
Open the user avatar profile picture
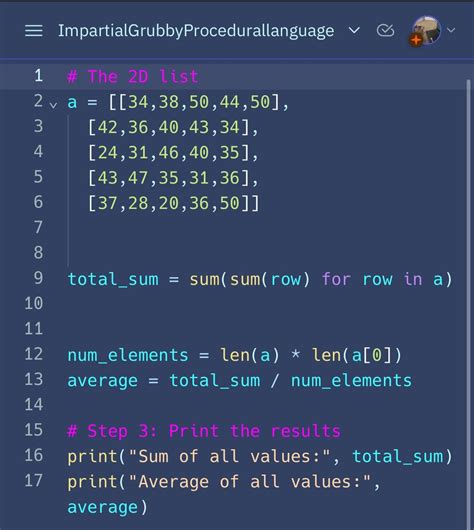(x=426, y=30)
